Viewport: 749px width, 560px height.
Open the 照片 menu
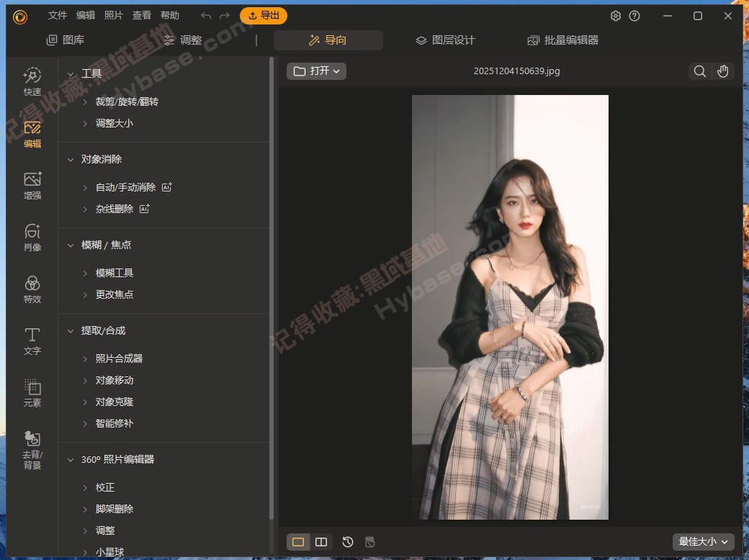tap(113, 15)
